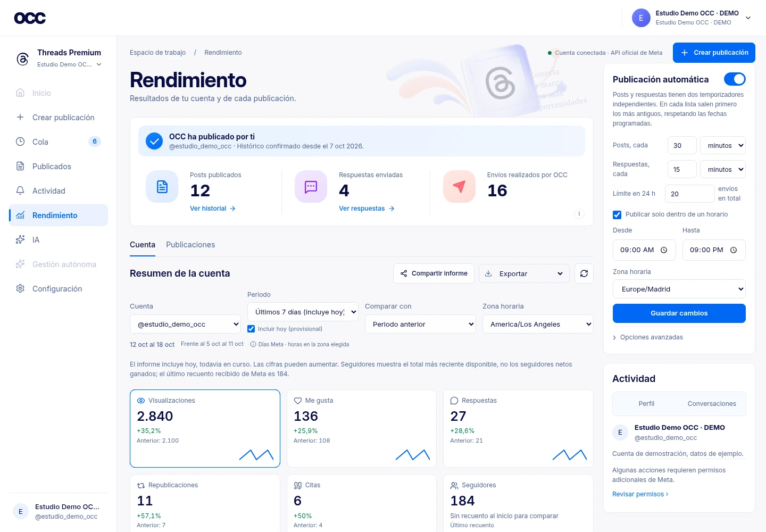This screenshot has width=766, height=532.
Task: Click the Respuestas bubble icon in metrics
Action: click(x=454, y=401)
